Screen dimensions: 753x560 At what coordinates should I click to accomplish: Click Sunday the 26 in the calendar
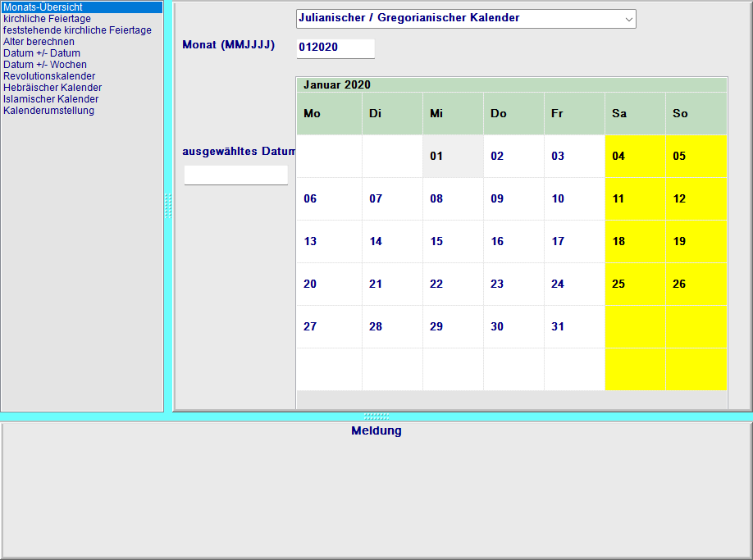679,285
